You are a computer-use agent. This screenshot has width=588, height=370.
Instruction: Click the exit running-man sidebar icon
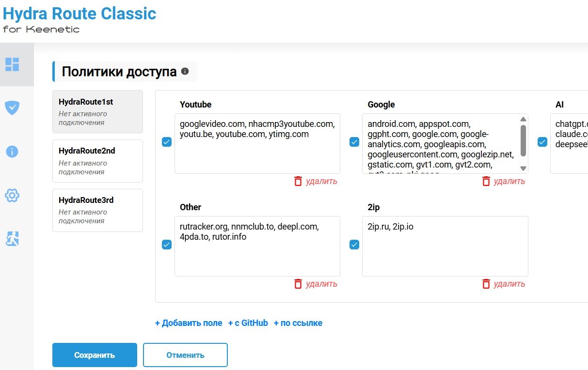pyautogui.click(x=12, y=239)
